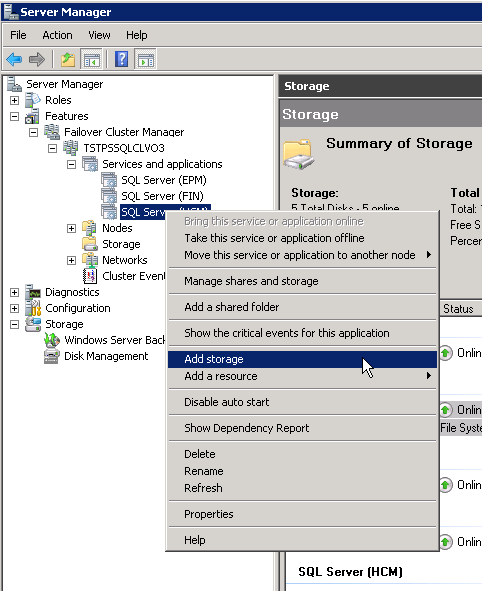Expand the Roles node
Image resolution: width=482 pixels, height=591 pixels.
click(x=14, y=100)
